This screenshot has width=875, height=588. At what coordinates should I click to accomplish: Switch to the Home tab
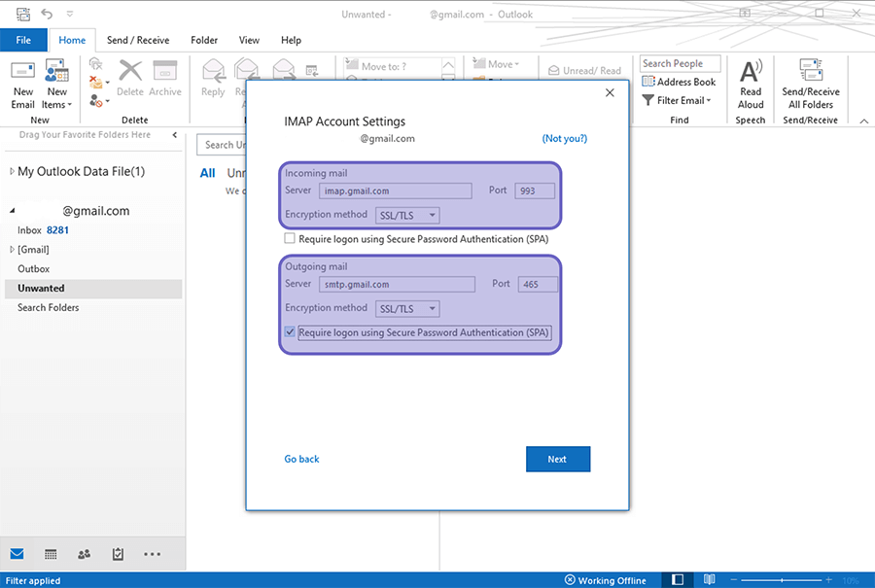72,40
